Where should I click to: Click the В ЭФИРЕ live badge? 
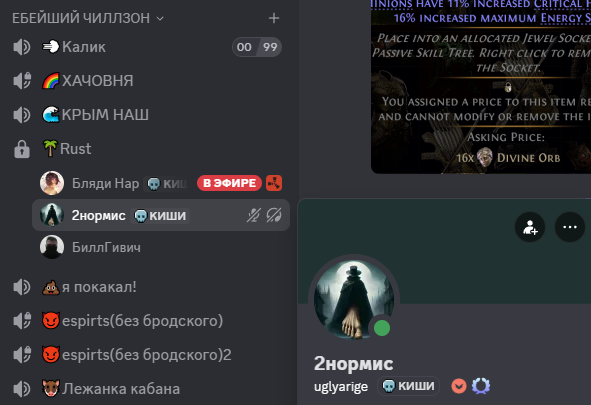[229, 183]
